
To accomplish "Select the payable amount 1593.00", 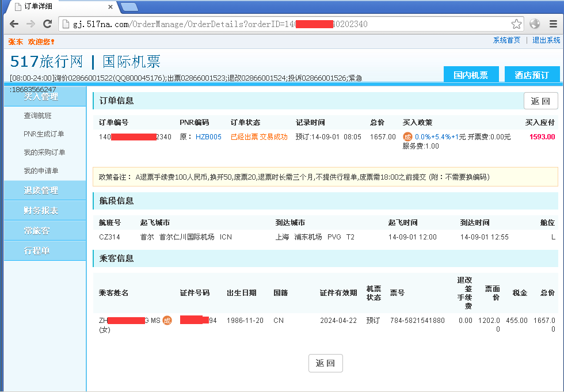I will click(542, 136).
